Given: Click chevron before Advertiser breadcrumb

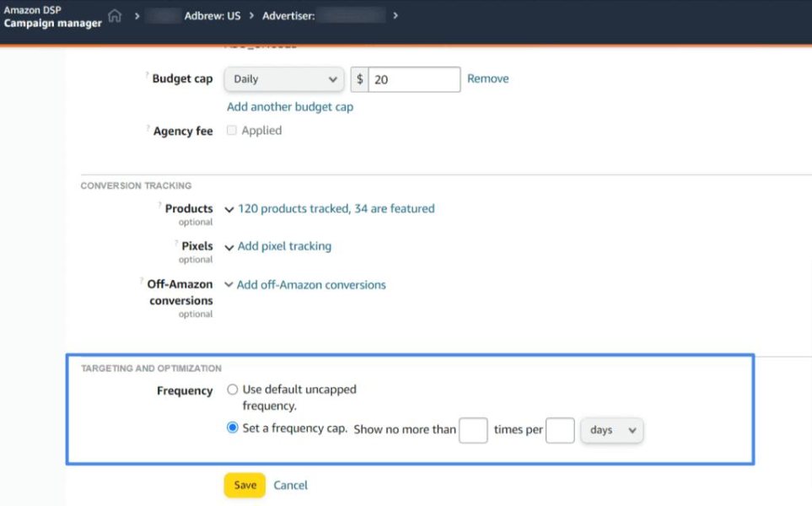Looking at the screenshot, I should (251, 16).
